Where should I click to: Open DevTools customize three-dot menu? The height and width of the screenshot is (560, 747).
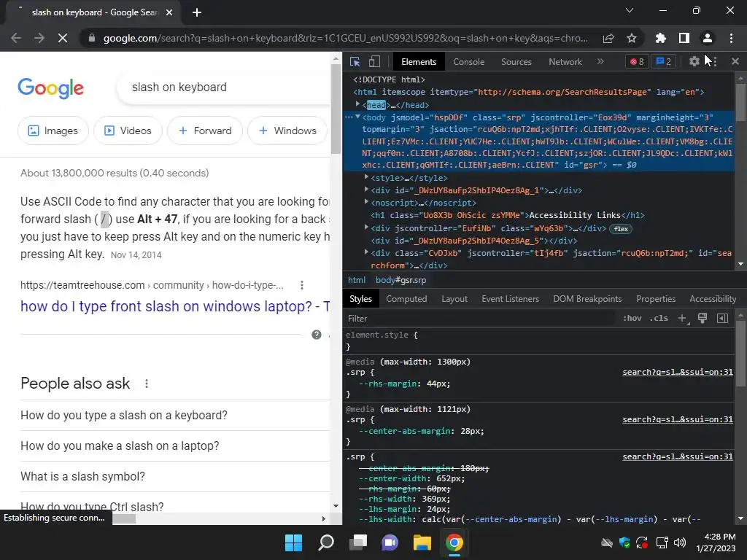[715, 61]
